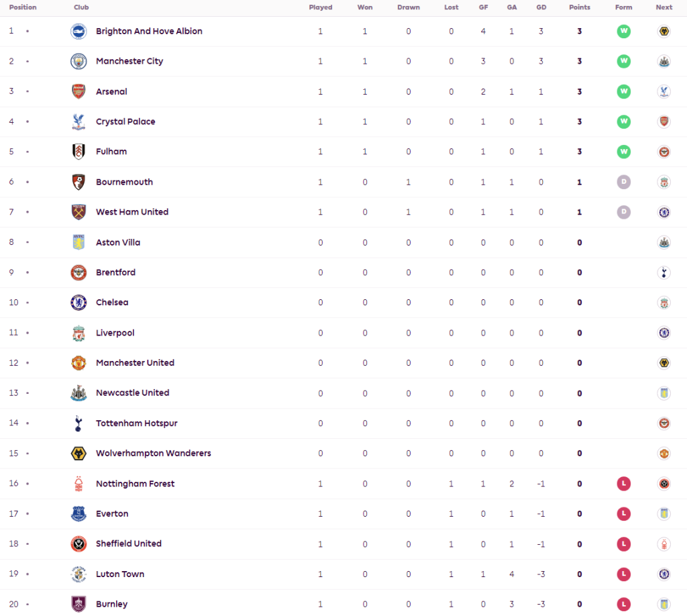
Task: Click the Manchester City club badge
Action: click(78, 61)
